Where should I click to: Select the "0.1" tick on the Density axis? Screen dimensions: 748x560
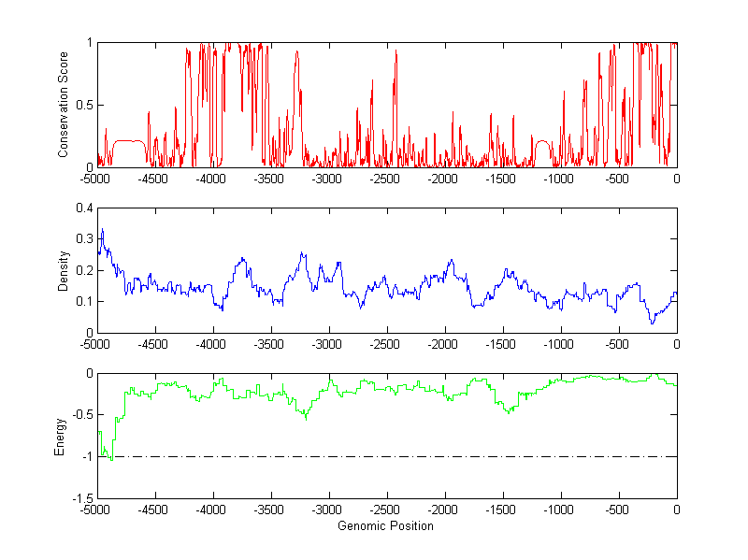(x=84, y=301)
